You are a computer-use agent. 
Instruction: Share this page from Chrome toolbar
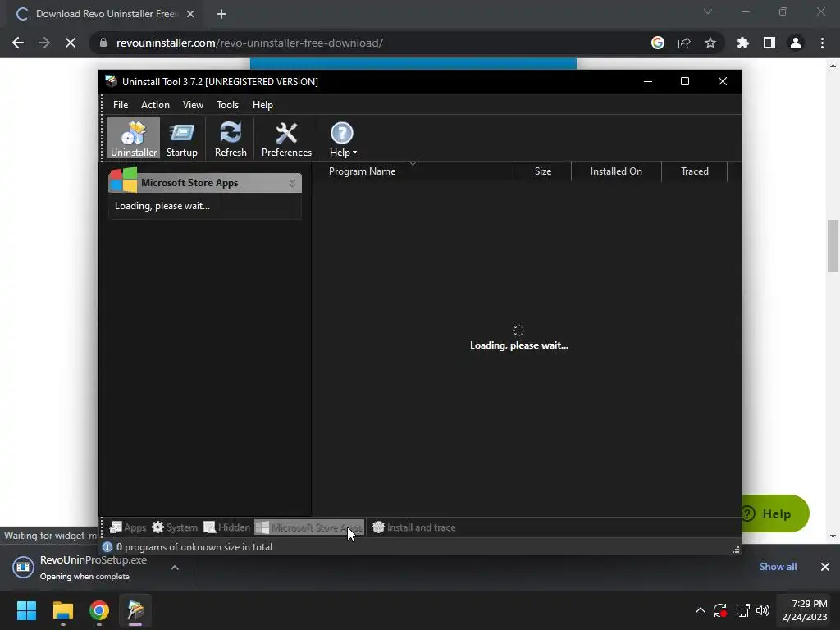click(x=684, y=43)
